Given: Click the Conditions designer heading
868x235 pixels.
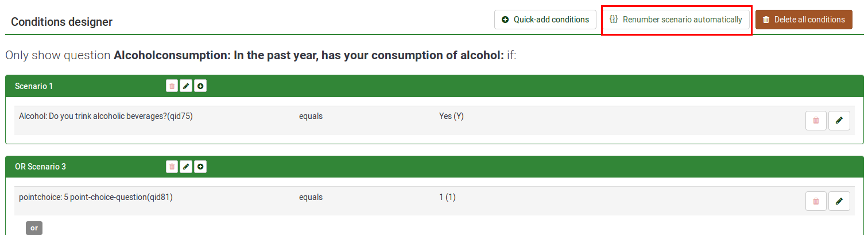Looking at the screenshot, I should [61, 22].
